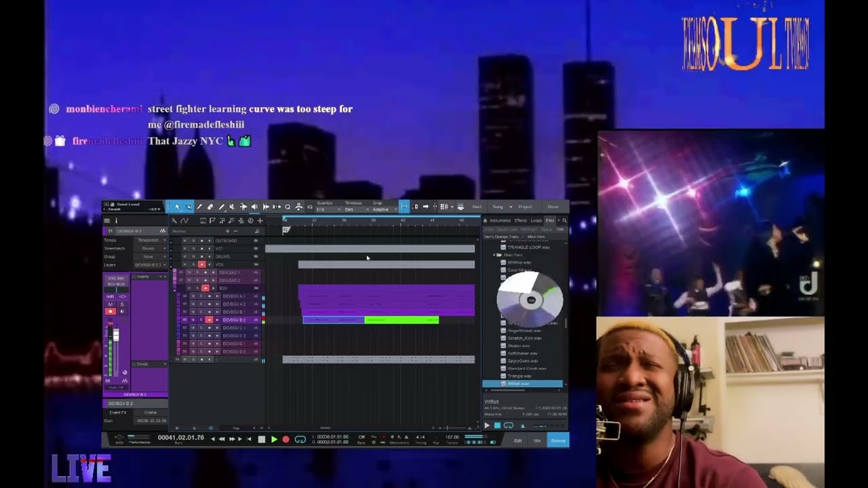Select the Split tool
Viewport: 868px width, 488px height.
tap(199, 207)
